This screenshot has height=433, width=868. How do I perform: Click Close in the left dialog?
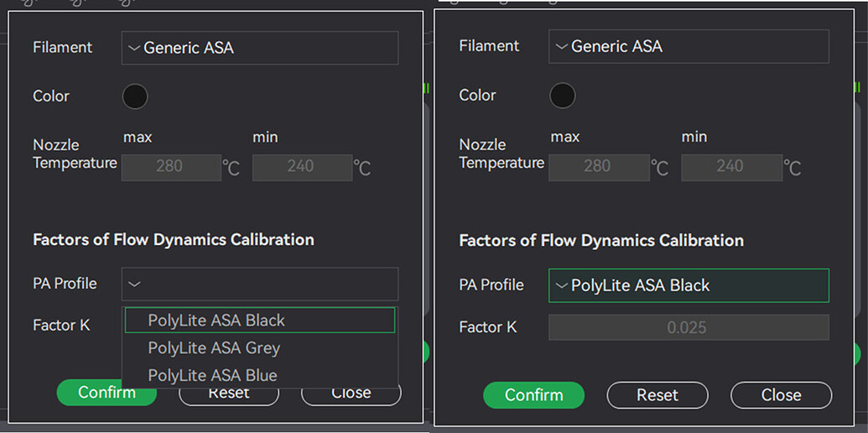point(351,393)
